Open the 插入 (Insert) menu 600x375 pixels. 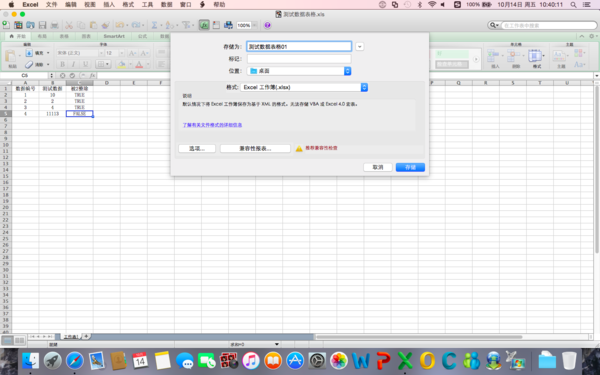pyautogui.click(x=109, y=5)
